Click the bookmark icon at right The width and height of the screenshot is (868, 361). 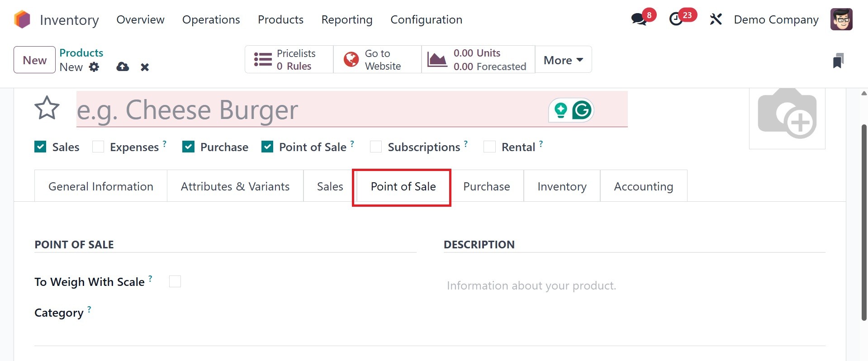(838, 61)
